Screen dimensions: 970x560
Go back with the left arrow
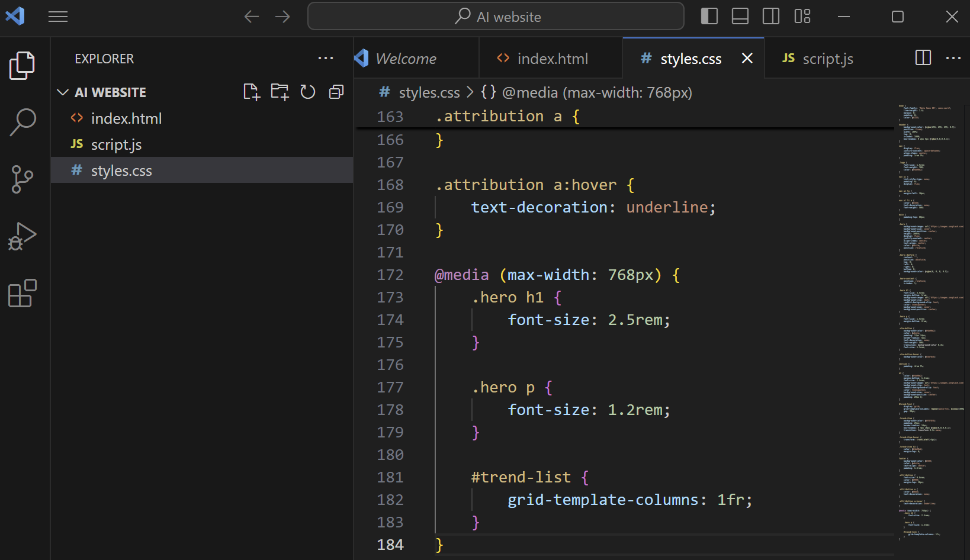point(252,17)
